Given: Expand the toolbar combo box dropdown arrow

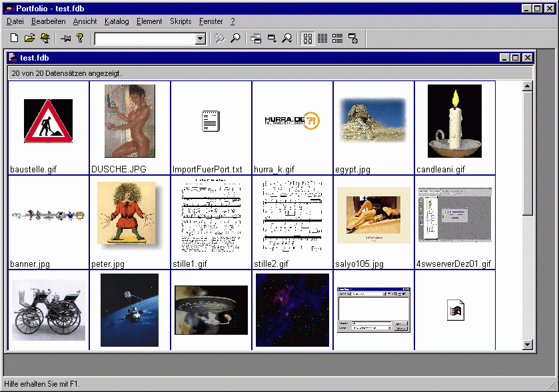Looking at the screenshot, I should [201, 39].
